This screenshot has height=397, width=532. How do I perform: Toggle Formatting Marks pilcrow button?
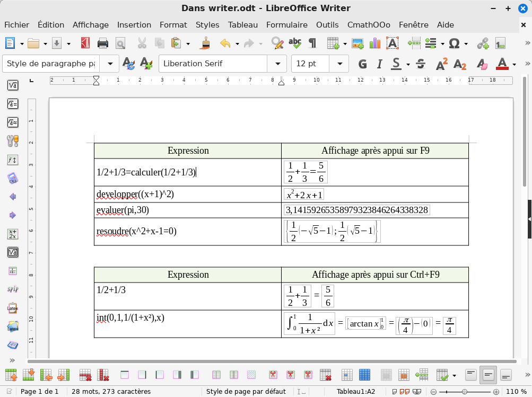[312, 43]
